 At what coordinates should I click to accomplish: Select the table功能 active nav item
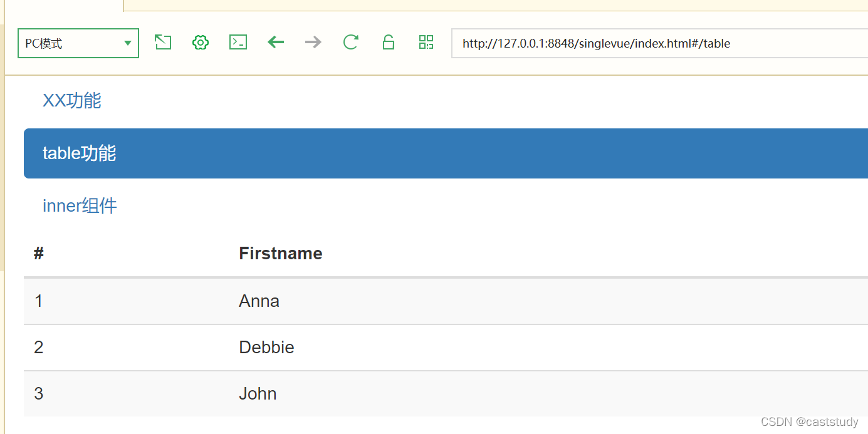[x=446, y=153]
